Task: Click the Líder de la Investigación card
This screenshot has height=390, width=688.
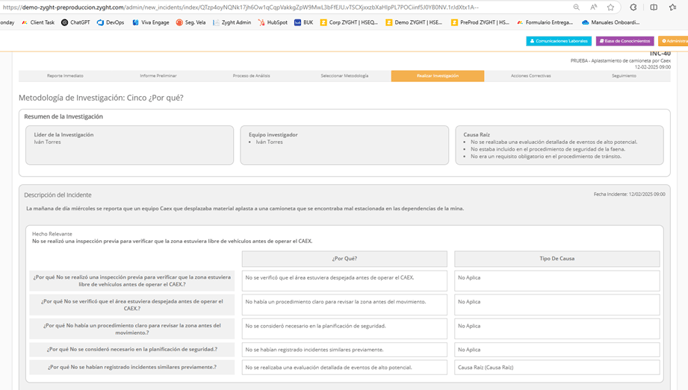Action: point(129,145)
